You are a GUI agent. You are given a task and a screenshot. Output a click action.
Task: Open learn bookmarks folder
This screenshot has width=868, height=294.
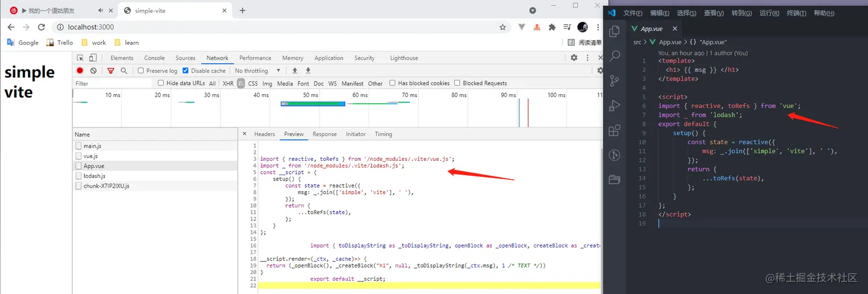126,42
